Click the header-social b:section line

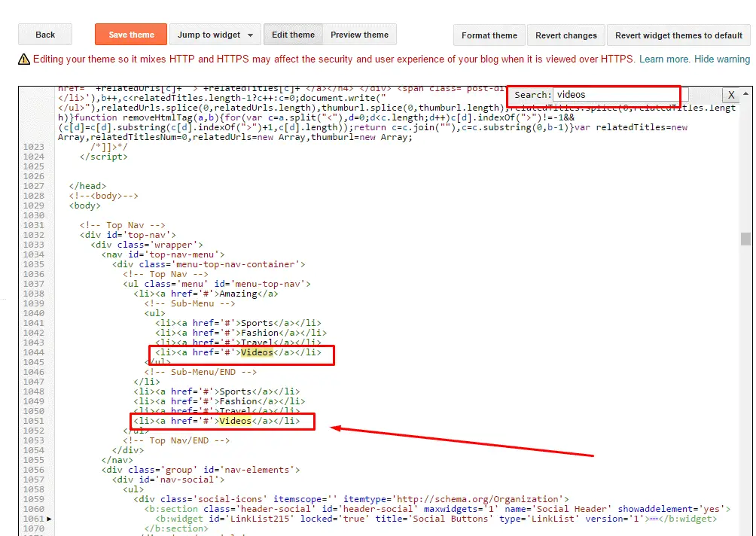click(x=437, y=509)
